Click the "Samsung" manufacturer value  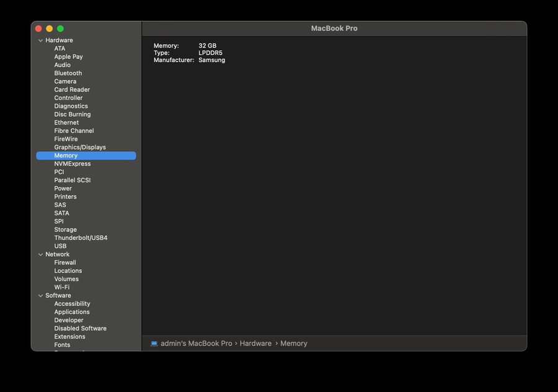click(x=212, y=60)
